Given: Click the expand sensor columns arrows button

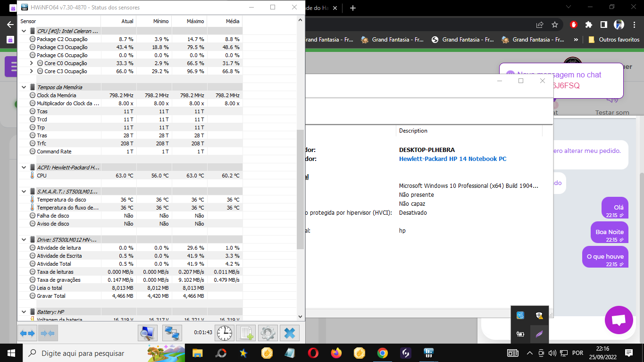Looking at the screenshot, I should point(27,333).
